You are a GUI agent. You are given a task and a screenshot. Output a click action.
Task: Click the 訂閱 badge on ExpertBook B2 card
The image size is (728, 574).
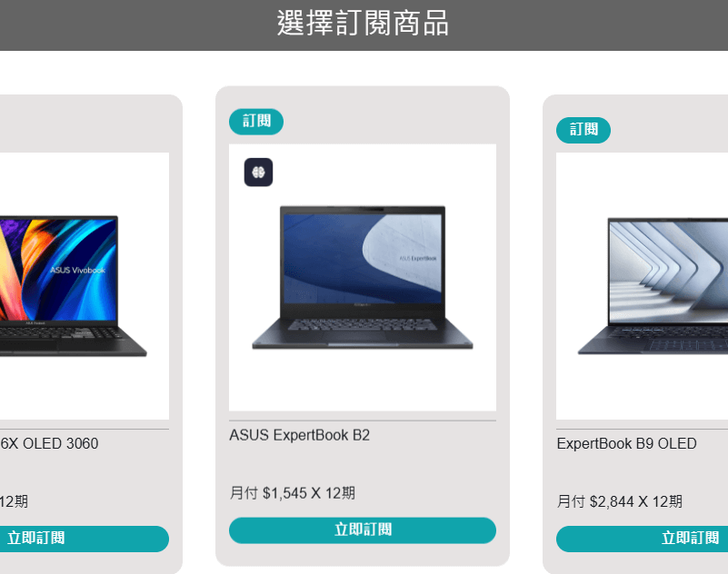pos(256,122)
